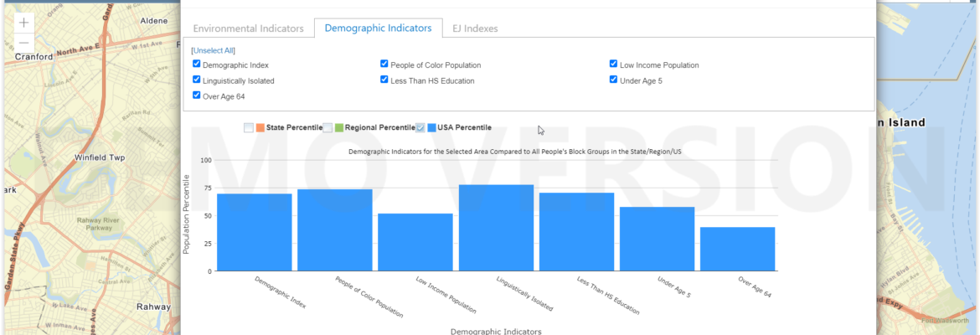Screen dimensions: 980x335
Task: Zoom in on the map
Action: [23, 23]
